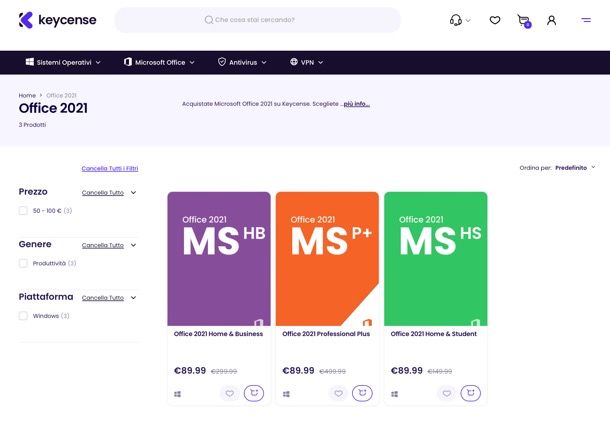Open VPN navigation item

coord(307,62)
